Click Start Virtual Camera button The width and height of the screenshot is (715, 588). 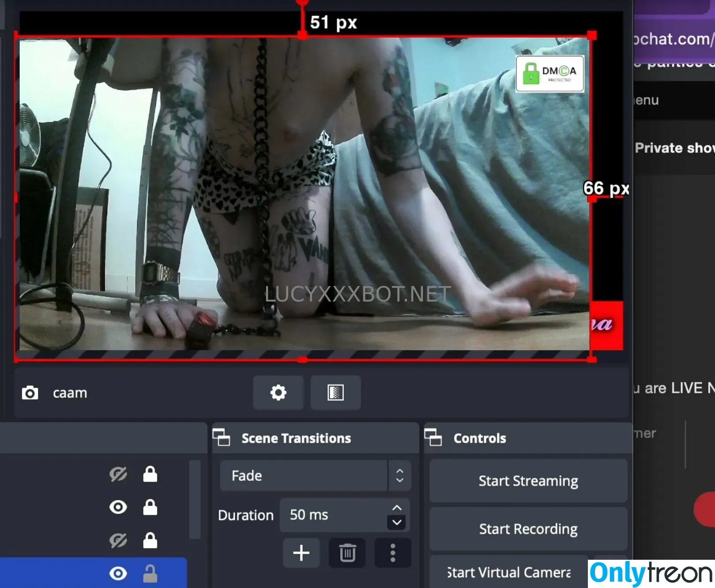508,572
